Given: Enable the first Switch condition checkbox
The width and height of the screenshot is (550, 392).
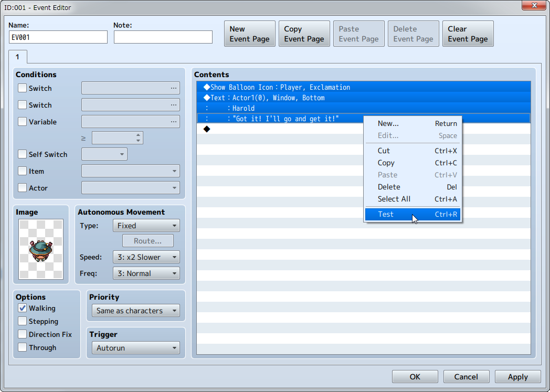Looking at the screenshot, I should [23, 88].
